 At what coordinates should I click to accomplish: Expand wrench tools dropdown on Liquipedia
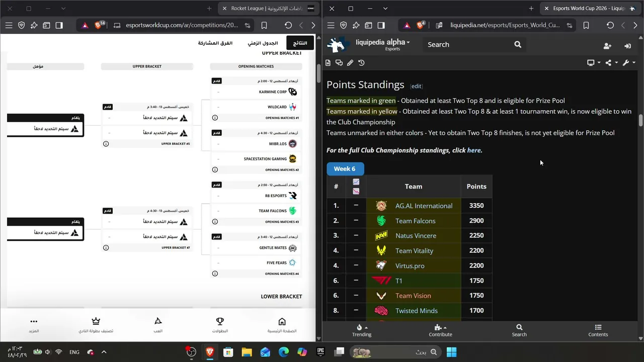[629, 63]
